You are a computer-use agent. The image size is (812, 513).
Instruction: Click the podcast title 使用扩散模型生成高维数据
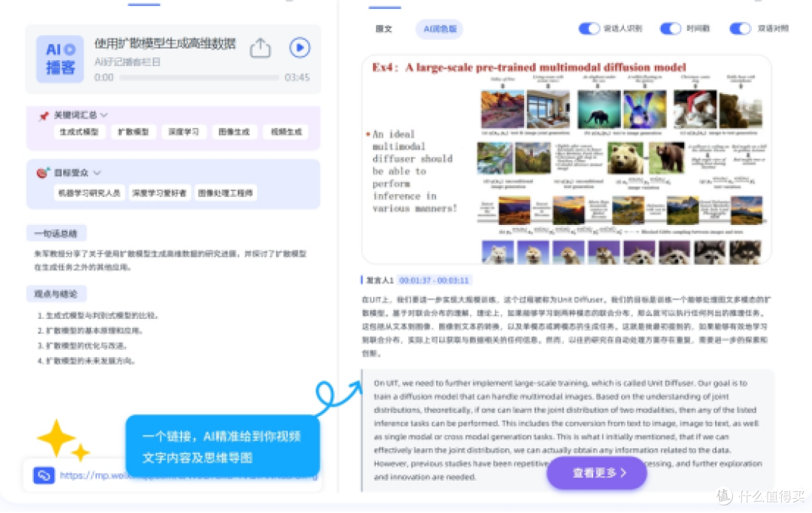pyautogui.click(x=165, y=44)
